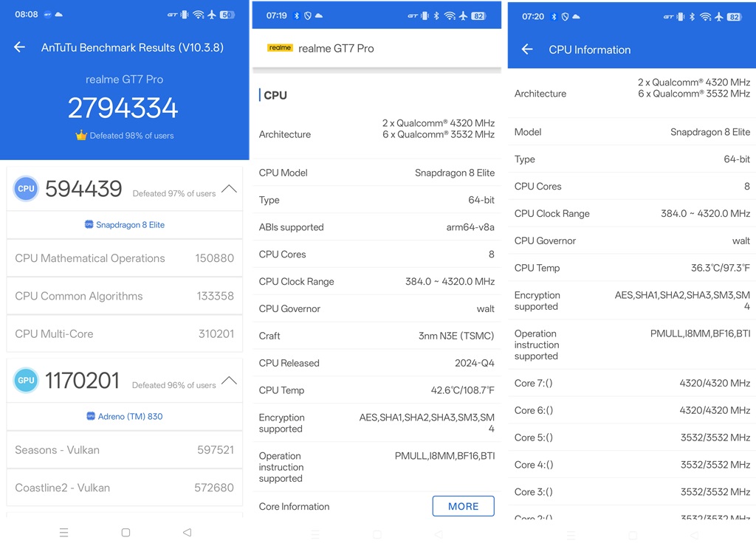Select Coastline2 - Vulkan 572680 row
The image size is (756, 543).
point(124,488)
